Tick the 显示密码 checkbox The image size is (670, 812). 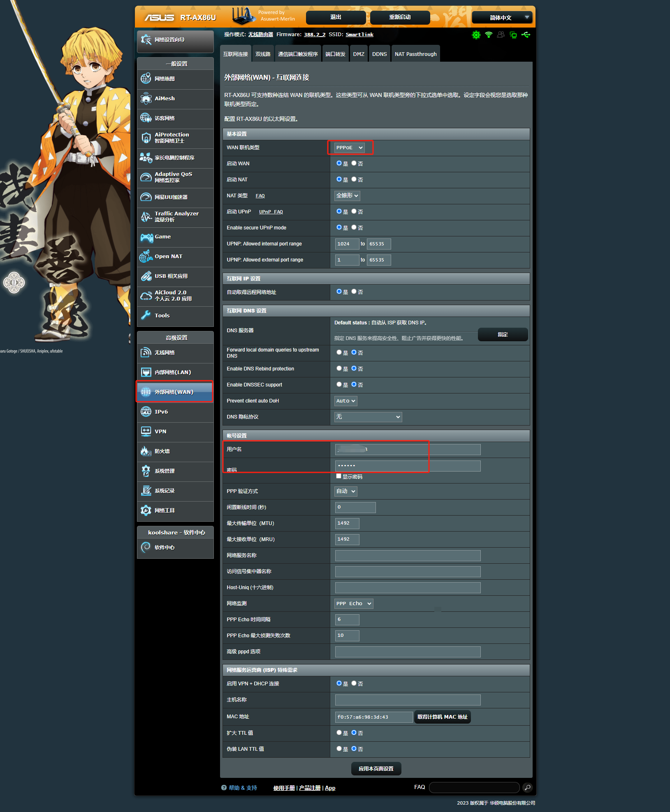pyautogui.click(x=338, y=476)
